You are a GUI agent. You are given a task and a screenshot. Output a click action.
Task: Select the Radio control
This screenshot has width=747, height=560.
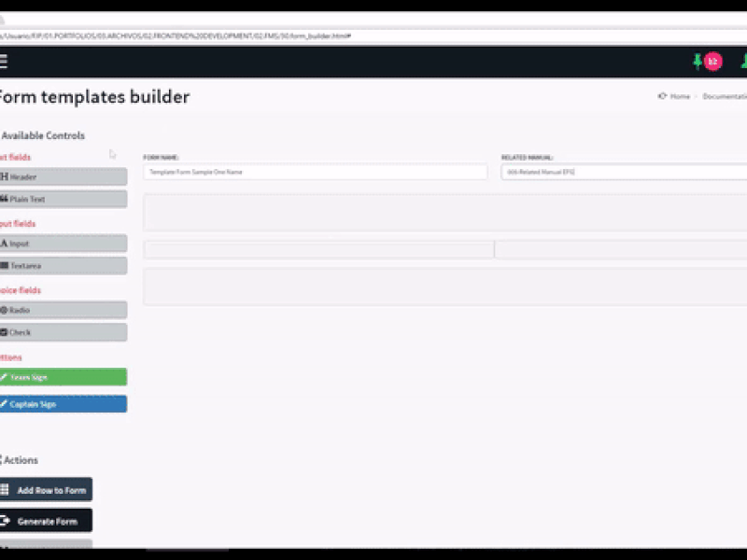[x=63, y=310]
